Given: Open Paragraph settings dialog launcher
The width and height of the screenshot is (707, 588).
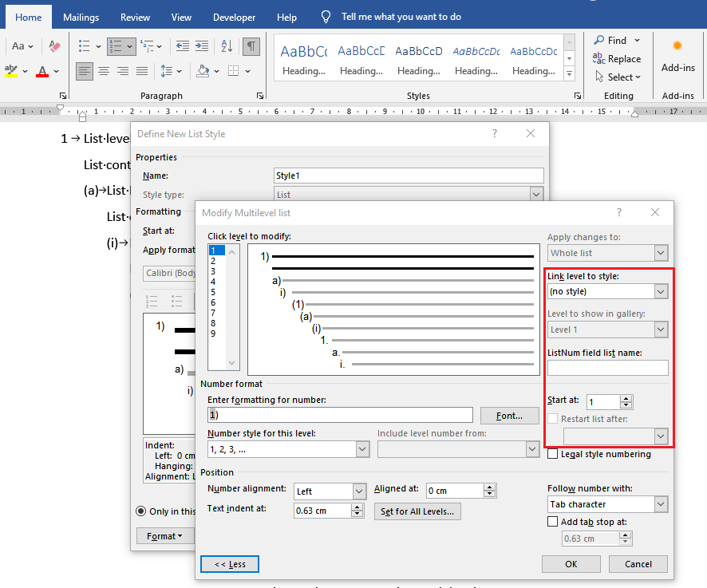Looking at the screenshot, I should pyautogui.click(x=260, y=96).
